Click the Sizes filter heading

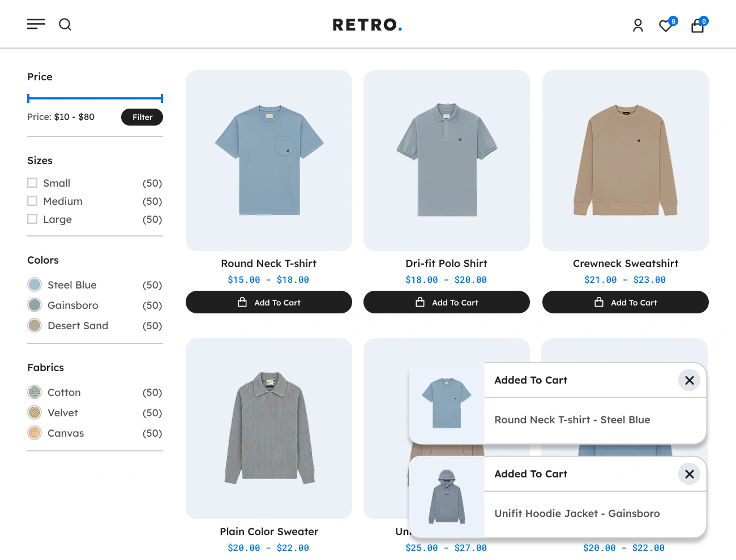40,161
